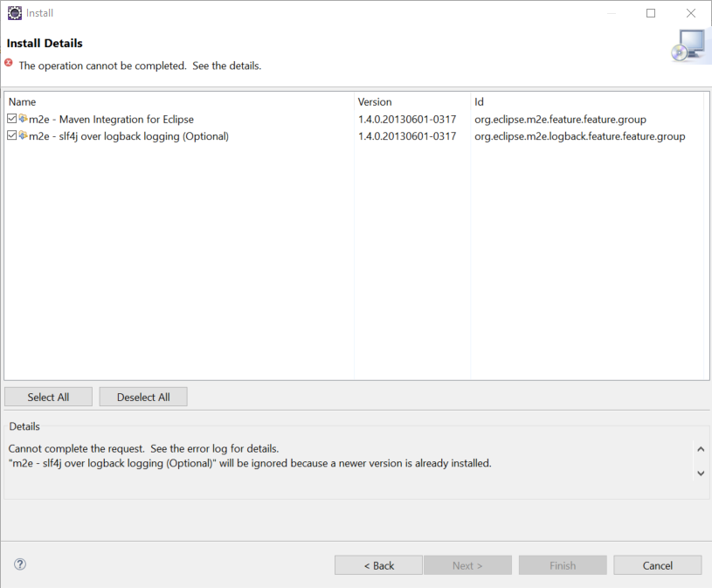The width and height of the screenshot is (712, 588).
Task: Click Id org.eclipse.m2e.logback.feature.feature.group
Action: point(580,136)
